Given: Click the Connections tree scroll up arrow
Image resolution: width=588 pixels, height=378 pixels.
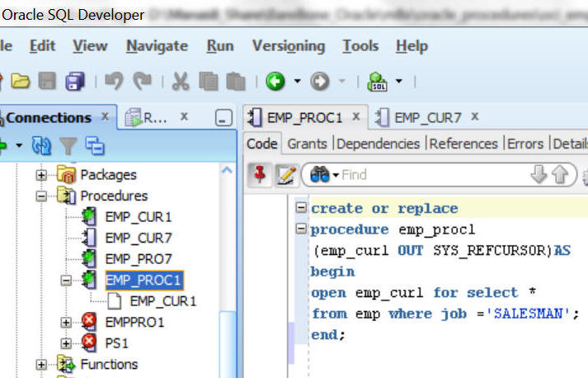Looking at the screenshot, I should coord(227,171).
